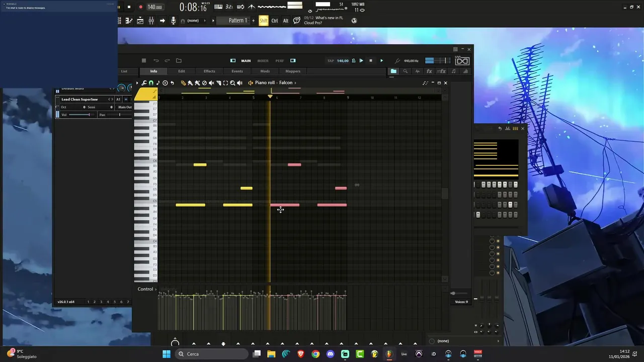This screenshot has width=644, height=362.
Task: Open Windows Start menu
Action: point(167,354)
